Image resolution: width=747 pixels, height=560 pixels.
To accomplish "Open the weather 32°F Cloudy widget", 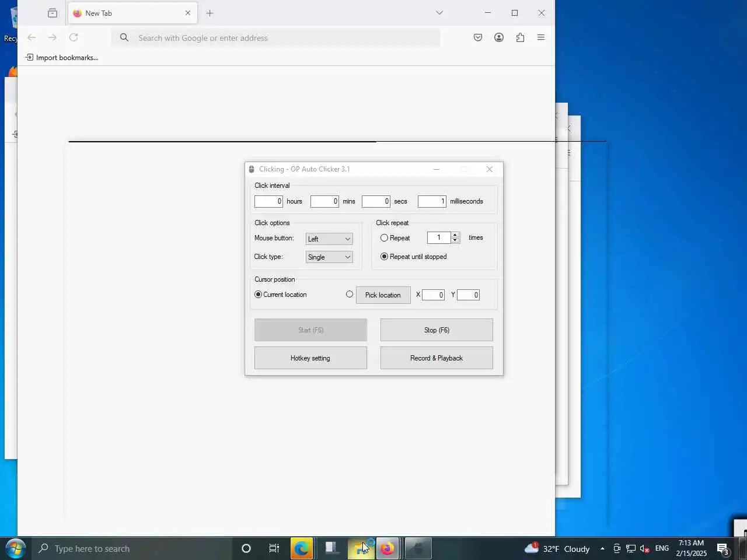I will (x=557, y=548).
